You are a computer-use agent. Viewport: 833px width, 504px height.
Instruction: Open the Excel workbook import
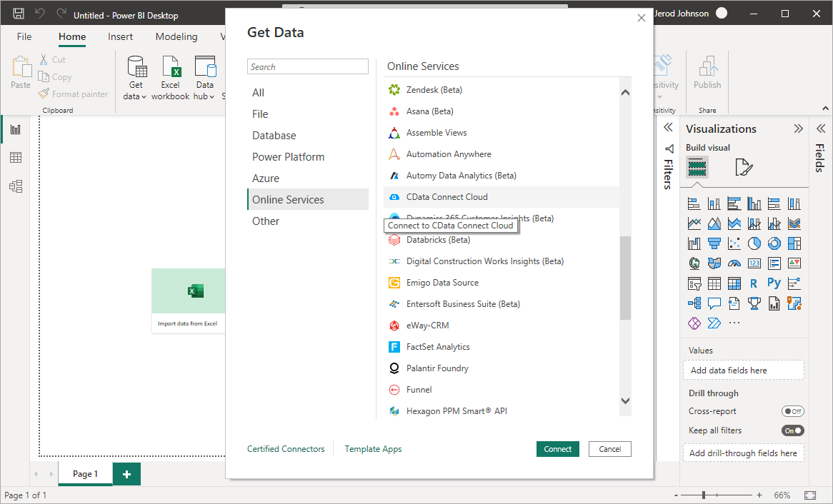point(170,75)
